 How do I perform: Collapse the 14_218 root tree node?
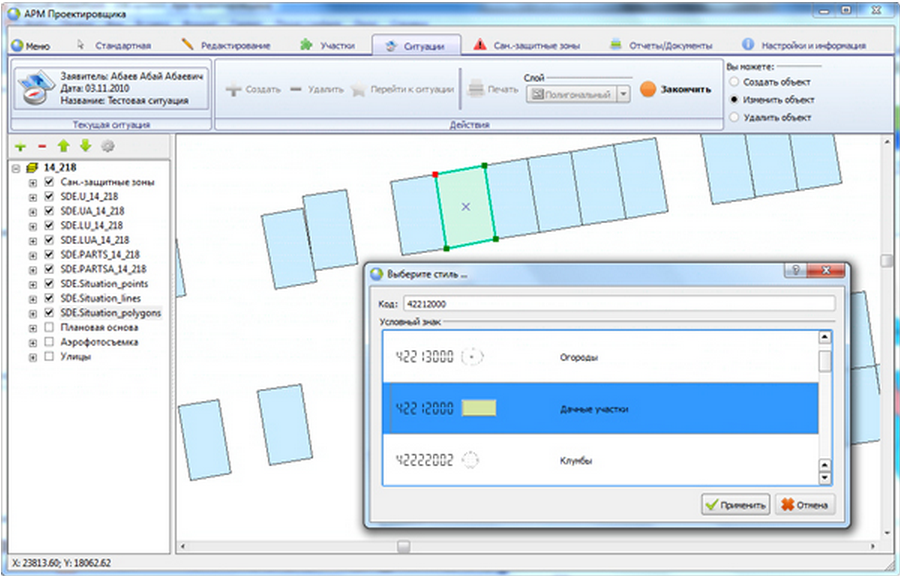click(16, 168)
